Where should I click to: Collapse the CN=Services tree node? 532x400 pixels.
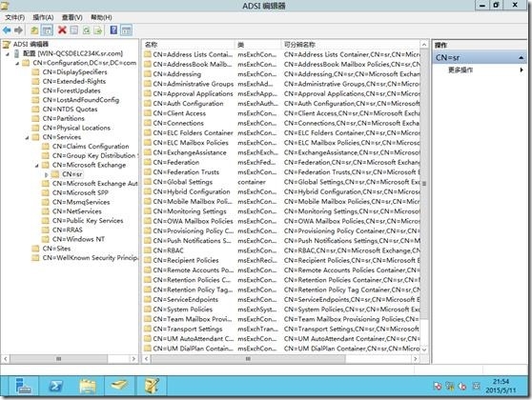27,138
